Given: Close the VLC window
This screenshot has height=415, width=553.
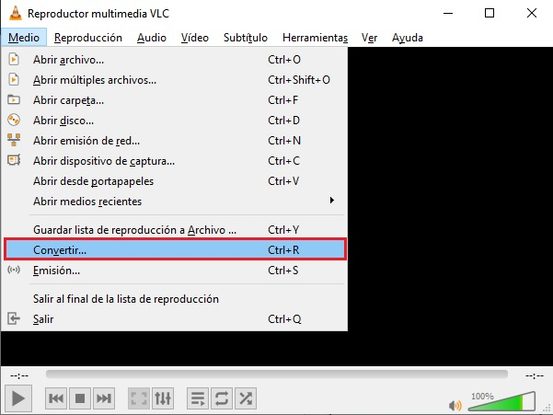Looking at the screenshot, I should click(x=531, y=13).
